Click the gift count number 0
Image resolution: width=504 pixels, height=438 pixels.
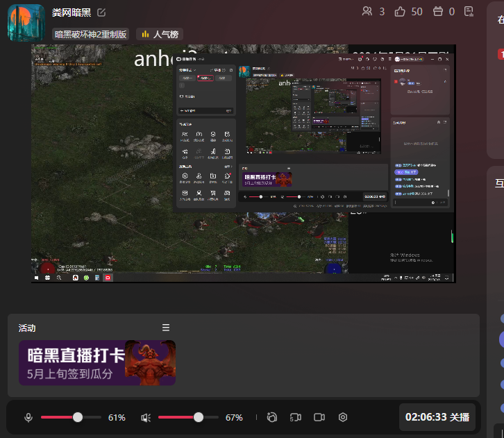pos(452,12)
